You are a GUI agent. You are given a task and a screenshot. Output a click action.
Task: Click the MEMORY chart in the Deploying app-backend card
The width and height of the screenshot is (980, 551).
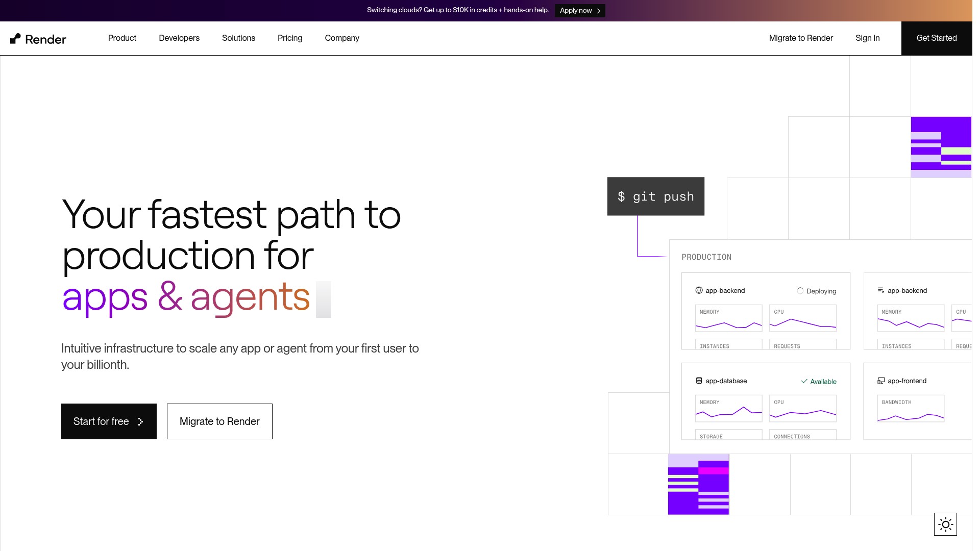728,318
